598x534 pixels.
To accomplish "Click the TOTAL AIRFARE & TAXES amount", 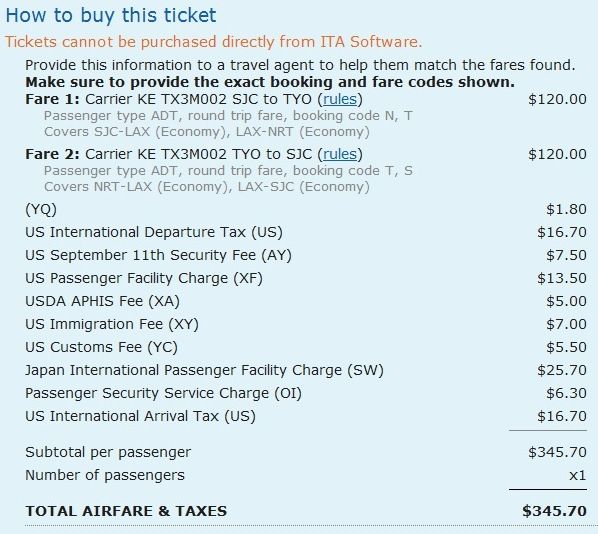I will pos(554,511).
